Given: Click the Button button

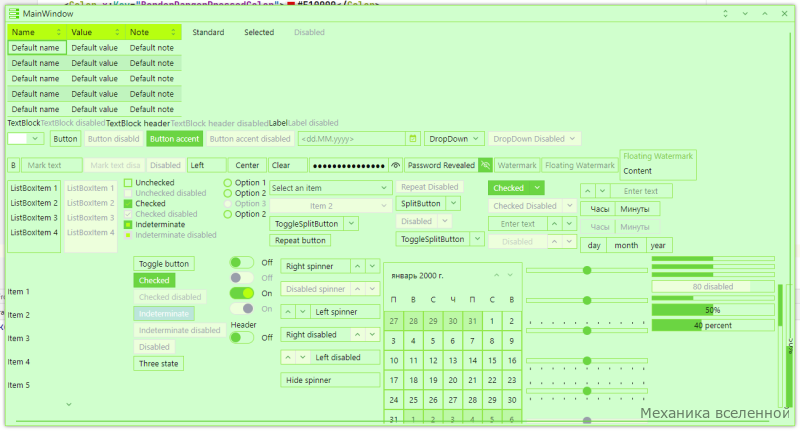Looking at the screenshot, I should (x=65, y=139).
